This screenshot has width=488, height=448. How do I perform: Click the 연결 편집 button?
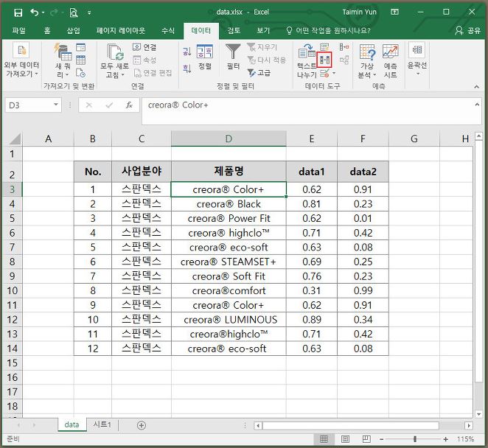153,73
